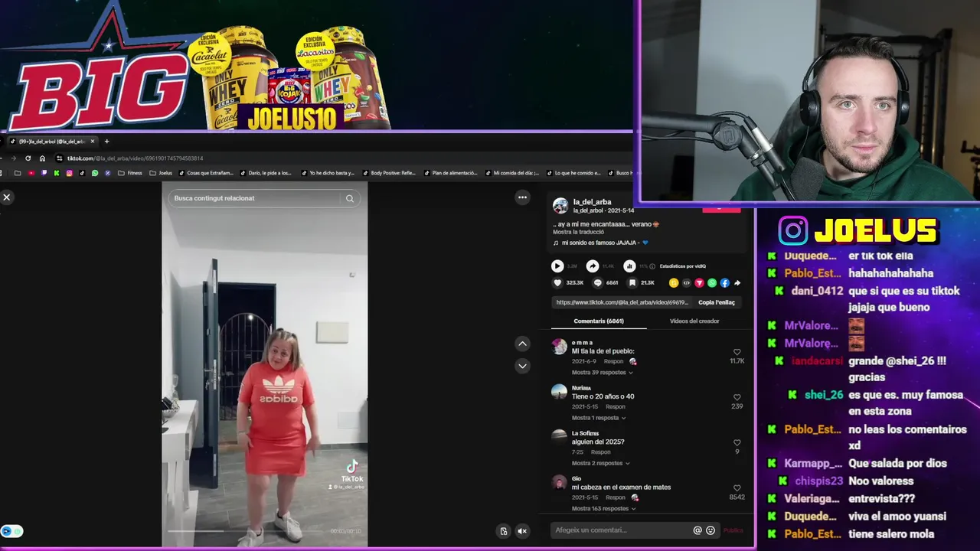Open a new browser tab with plus
Image resolution: width=980 pixels, height=551 pixels.
[106, 142]
